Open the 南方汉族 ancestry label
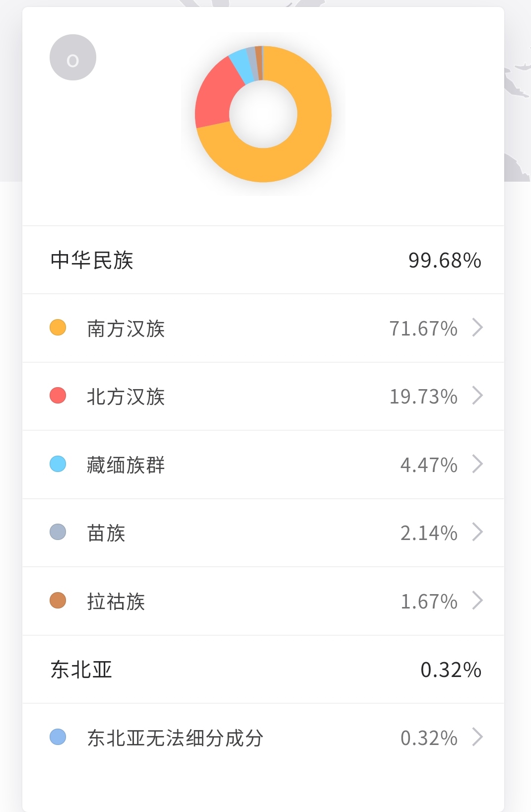Viewport: 531px width, 812px height. 126,329
